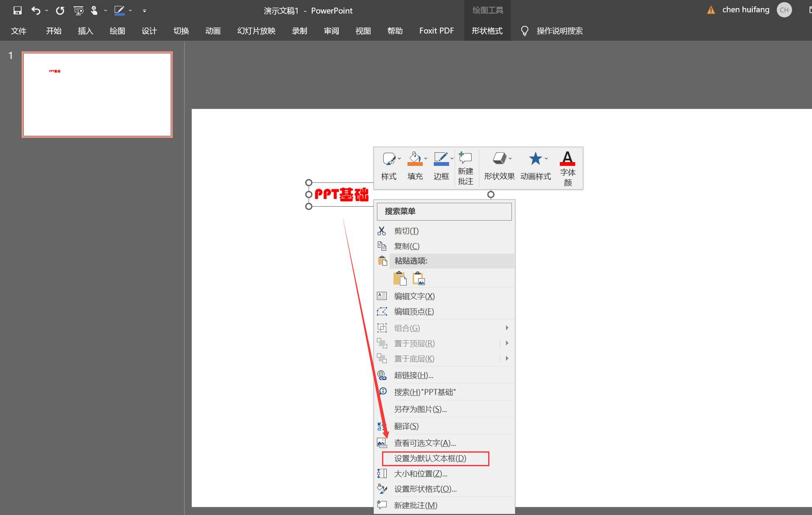Toggle touch/mouse mode icon

tap(94, 11)
